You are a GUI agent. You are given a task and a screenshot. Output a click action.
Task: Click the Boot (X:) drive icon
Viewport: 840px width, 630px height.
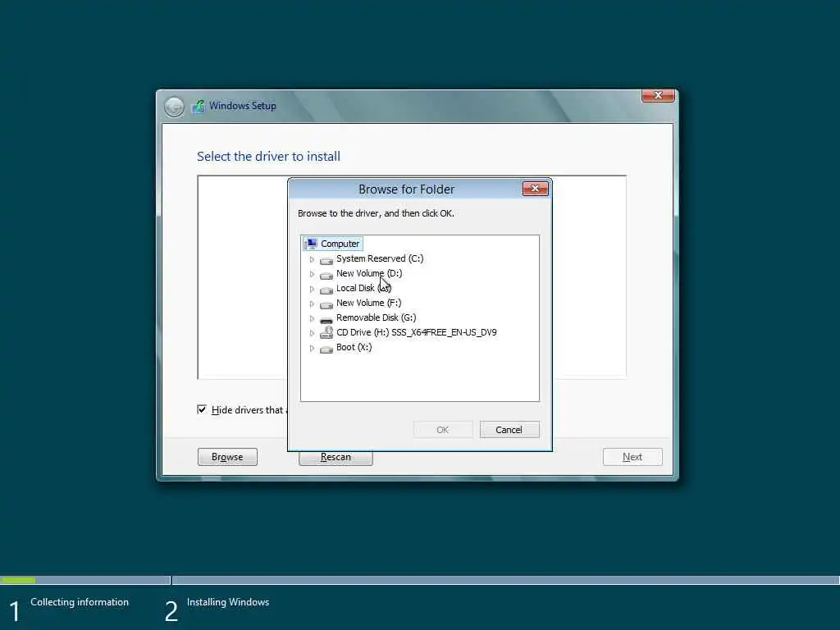click(326, 349)
